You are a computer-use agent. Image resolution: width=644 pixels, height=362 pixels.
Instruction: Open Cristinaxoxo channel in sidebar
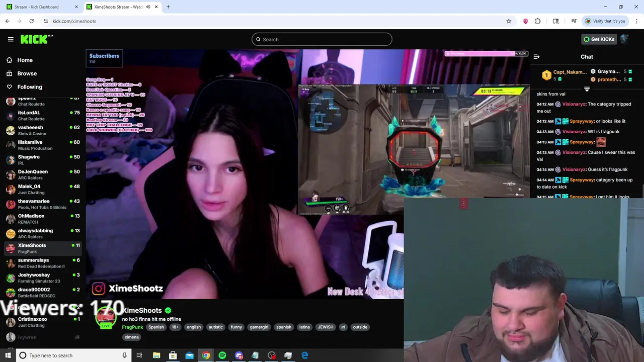(43, 322)
